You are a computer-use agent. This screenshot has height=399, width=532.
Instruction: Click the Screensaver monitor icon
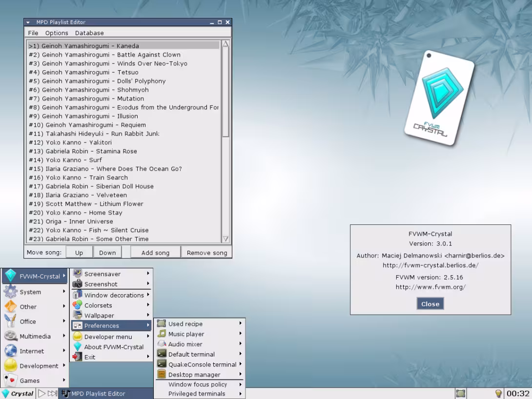(x=77, y=274)
